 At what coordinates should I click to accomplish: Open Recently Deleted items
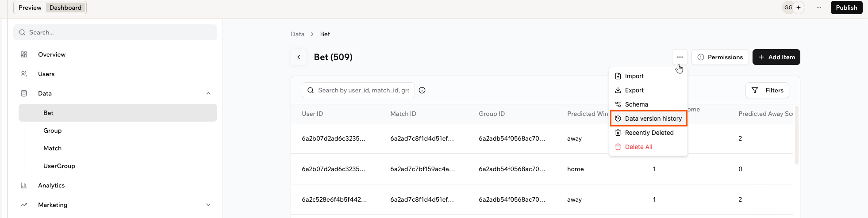[648, 133]
